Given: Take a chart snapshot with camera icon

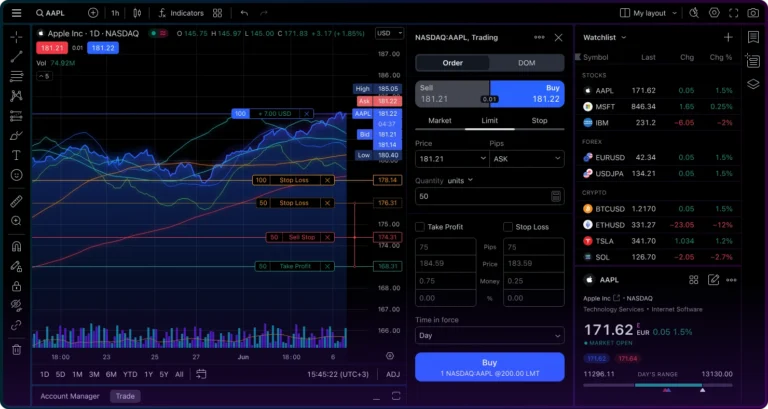Looking at the screenshot, I should tap(753, 13).
